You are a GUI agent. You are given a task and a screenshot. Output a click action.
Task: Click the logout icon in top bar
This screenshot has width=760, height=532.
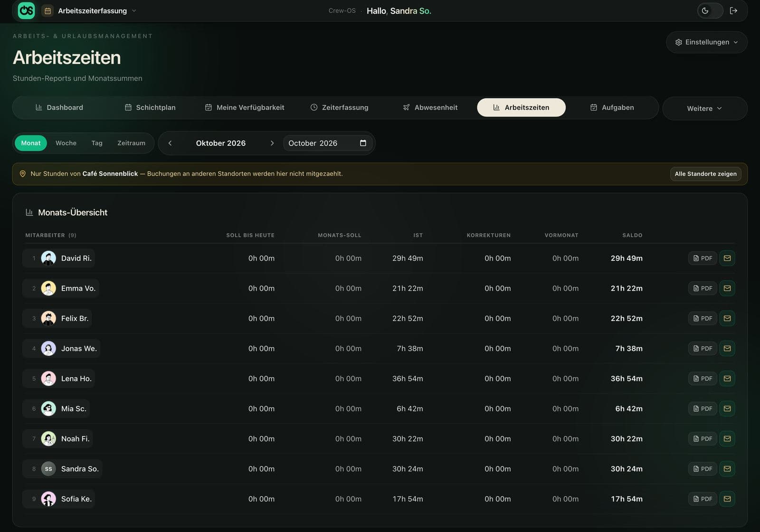[733, 10]
